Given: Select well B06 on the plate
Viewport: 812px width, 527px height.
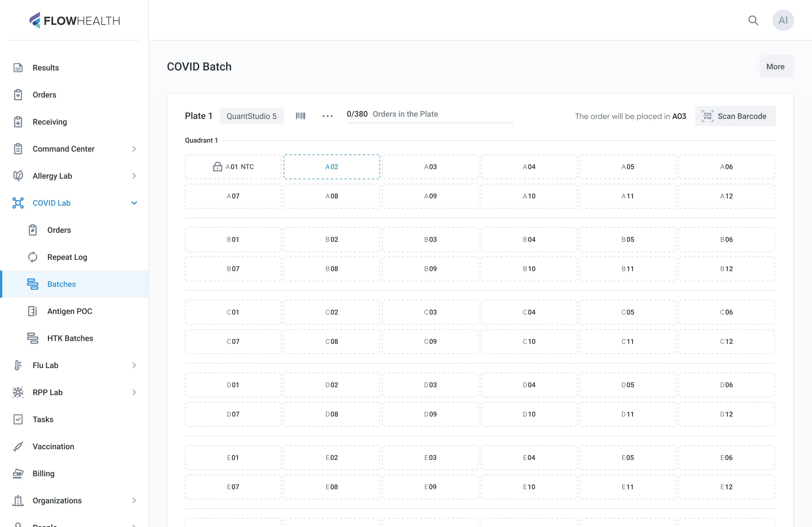Looking at the screenshot, I should coord(726,240).
